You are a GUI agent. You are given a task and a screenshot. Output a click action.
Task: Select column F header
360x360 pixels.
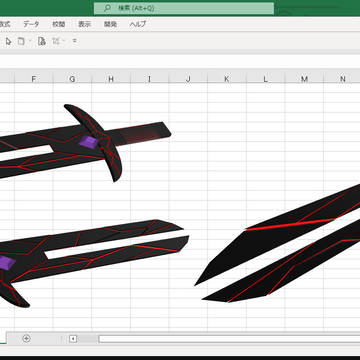pyautogui.click(x=34, y=79)
